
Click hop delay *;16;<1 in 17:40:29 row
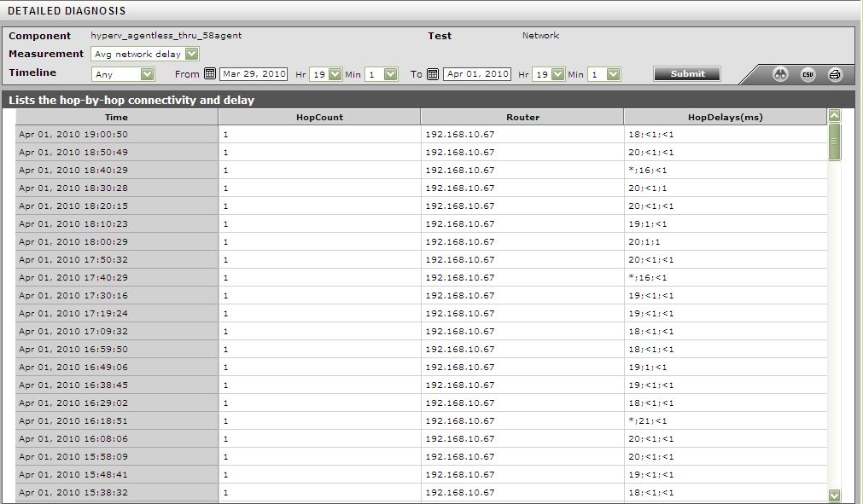pos(647,277)
